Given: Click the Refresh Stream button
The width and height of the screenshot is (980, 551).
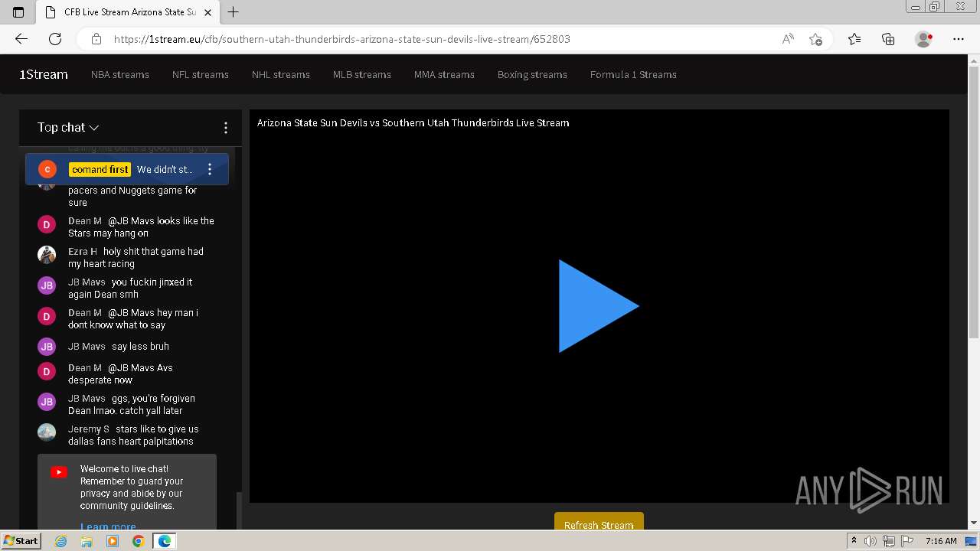Looking at the screenshot, I should tap(599, 523).
